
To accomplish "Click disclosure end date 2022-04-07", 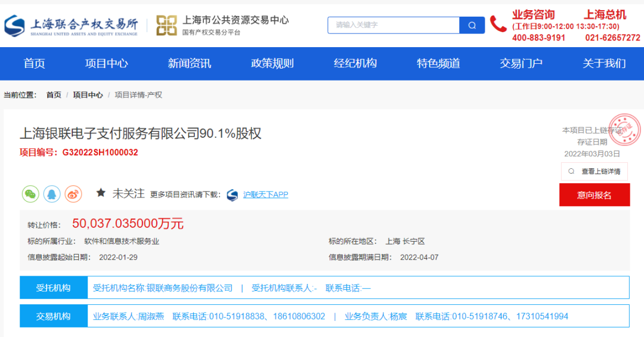I will (x=419, y=257).
